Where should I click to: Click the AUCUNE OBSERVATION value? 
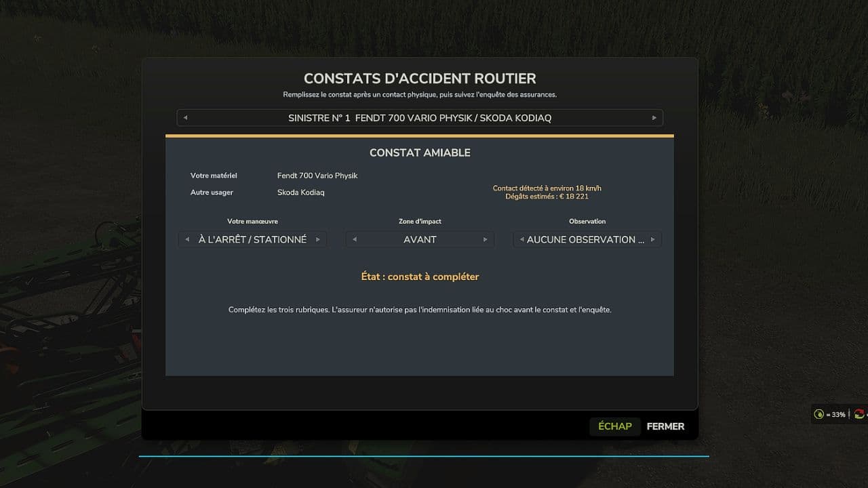pyautogui.click(x=585, y=239)
